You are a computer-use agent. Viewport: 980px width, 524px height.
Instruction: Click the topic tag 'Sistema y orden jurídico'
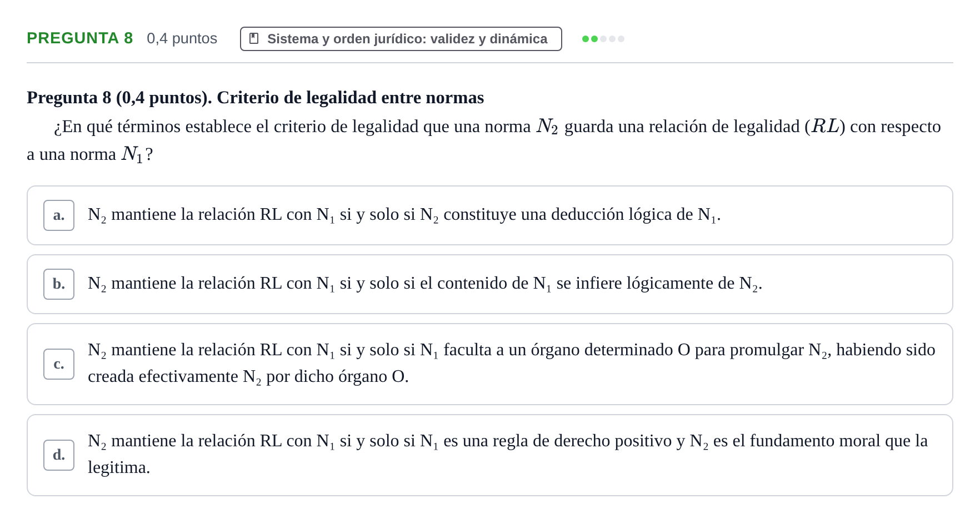[x=401, y=39]
